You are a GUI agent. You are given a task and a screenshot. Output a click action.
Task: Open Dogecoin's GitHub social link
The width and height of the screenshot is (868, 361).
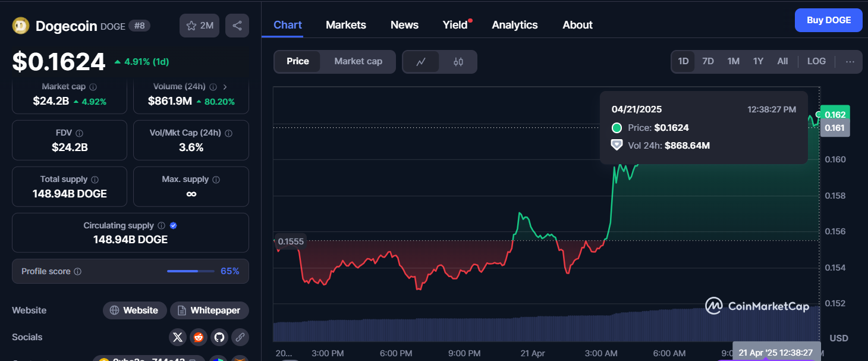(219, 337)
